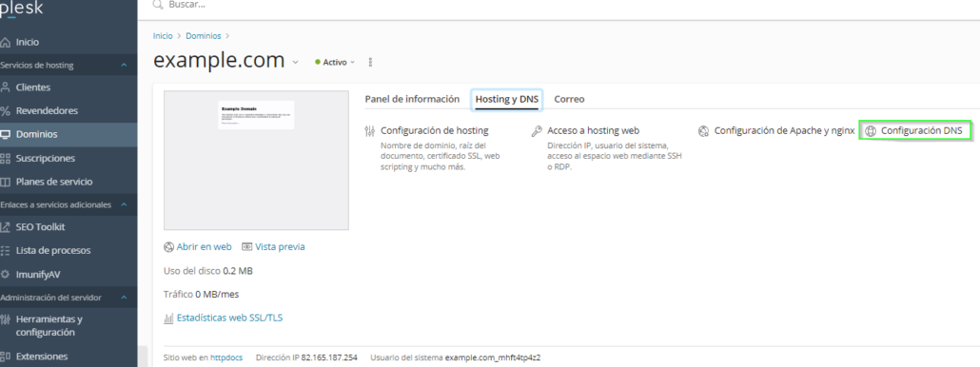980x367 pixels.
Task: Click the Extensiones sidebar icon
Action: 6,357
